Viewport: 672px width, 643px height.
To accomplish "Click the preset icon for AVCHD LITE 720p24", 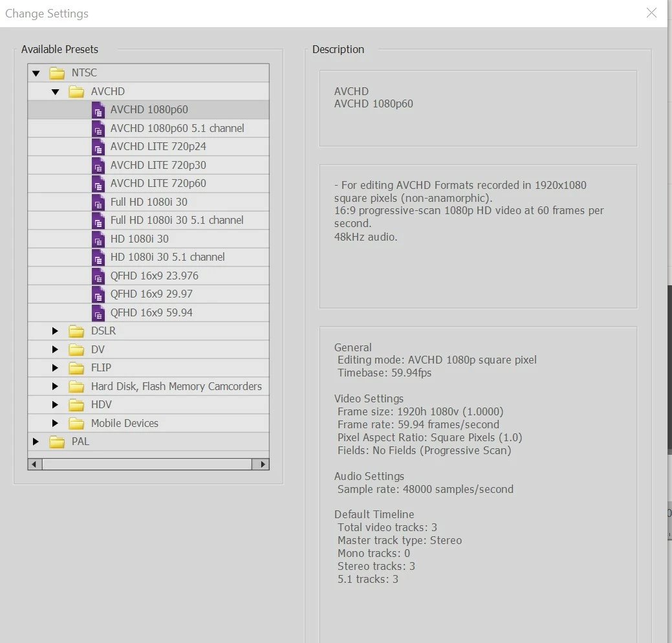I will [98, 147].
